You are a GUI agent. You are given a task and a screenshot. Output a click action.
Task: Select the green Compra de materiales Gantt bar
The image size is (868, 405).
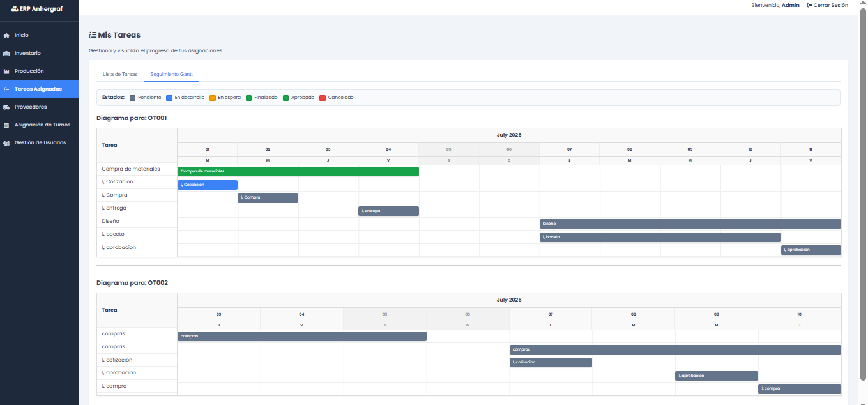pos(298,171)
